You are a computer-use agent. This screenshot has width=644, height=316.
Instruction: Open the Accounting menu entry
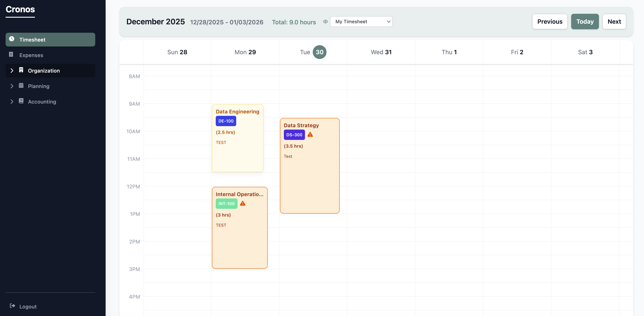42,101
